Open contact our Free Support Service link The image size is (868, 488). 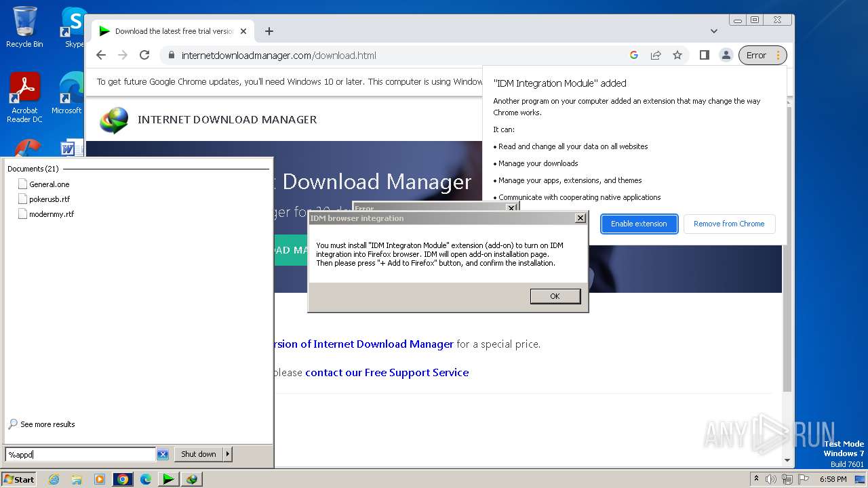tap(387, 372)
